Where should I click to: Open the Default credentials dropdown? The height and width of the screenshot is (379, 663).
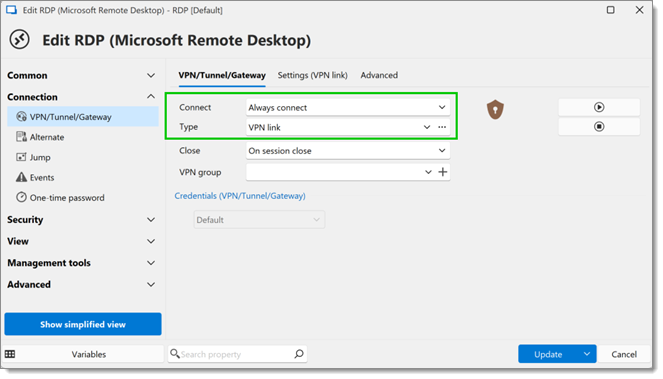[259, 220]
